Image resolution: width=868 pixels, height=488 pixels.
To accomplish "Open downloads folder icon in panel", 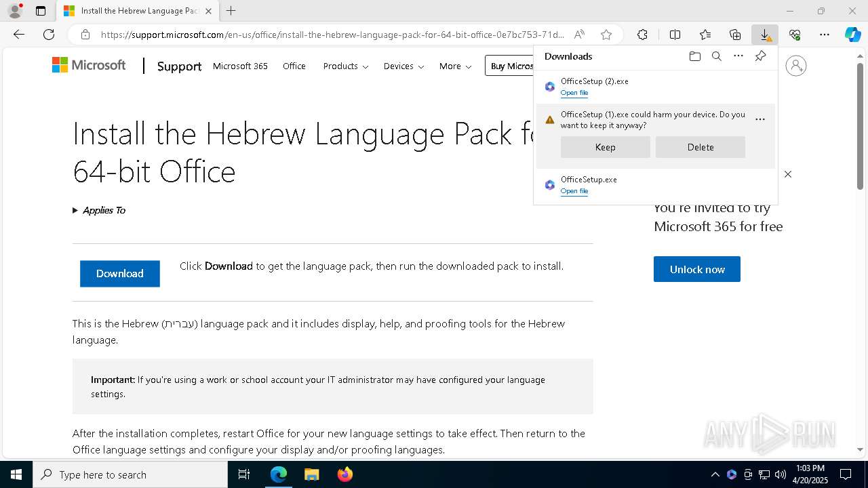I will [x=694, y=56].
